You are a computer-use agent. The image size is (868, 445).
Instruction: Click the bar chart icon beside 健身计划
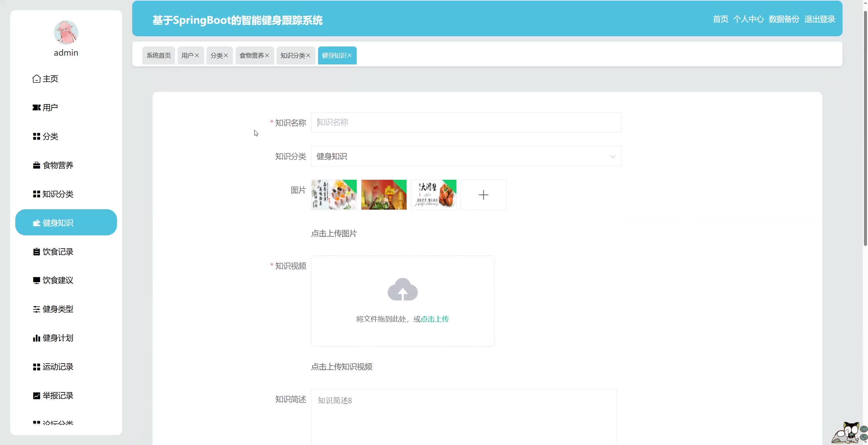coord(36,338)
